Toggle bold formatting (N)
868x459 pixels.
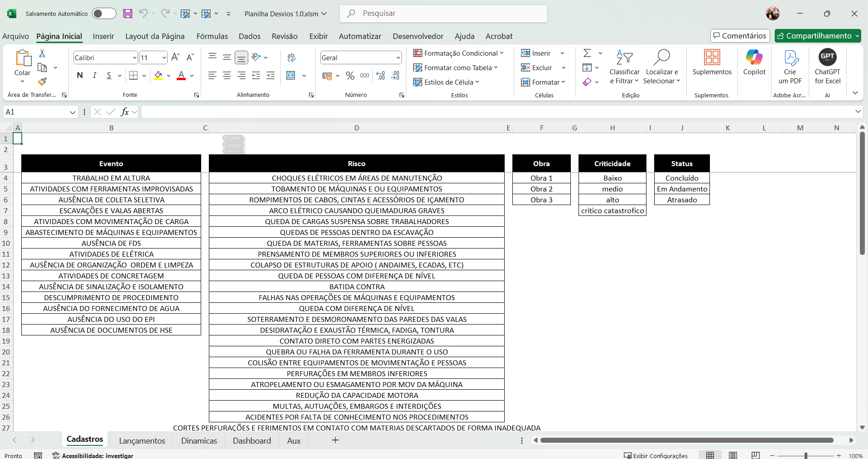pyautogui.click(x=80, y=75)
